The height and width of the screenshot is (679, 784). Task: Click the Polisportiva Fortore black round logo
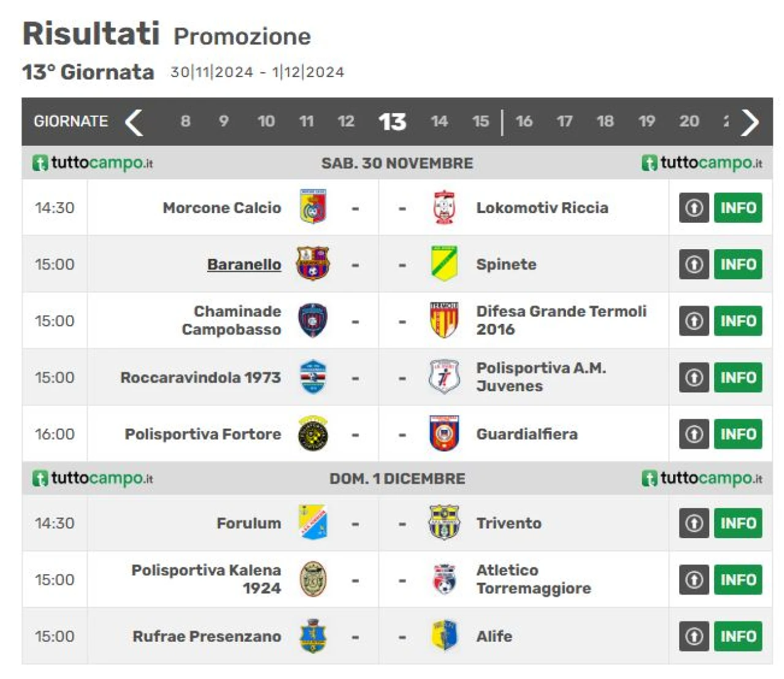click(313, 433)
